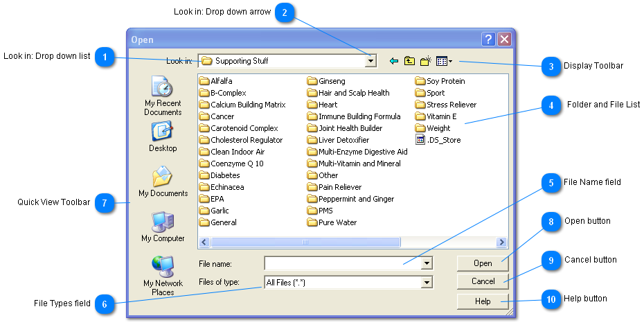Select the Ginseng folder
644x327 pixels.
(326, 81)
